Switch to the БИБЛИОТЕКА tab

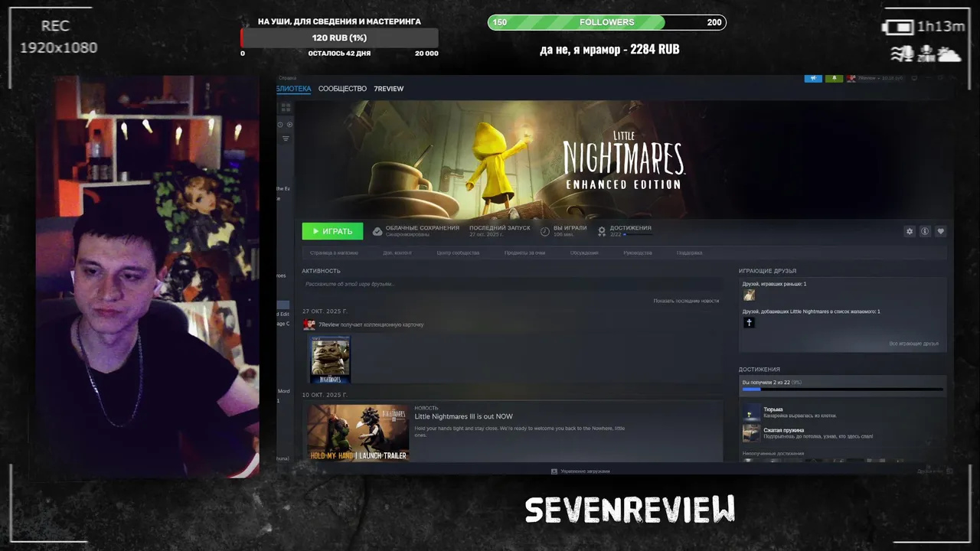(x=294, y=89)
